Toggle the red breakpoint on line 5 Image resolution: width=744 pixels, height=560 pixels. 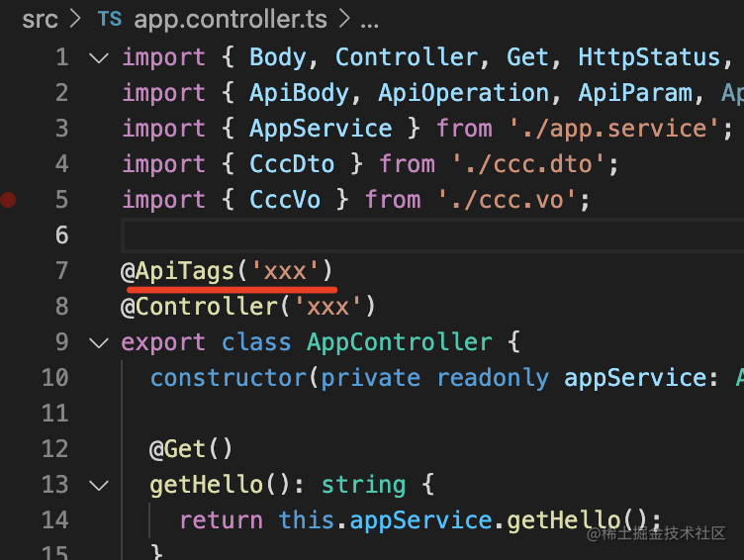(x=9, y=200)
